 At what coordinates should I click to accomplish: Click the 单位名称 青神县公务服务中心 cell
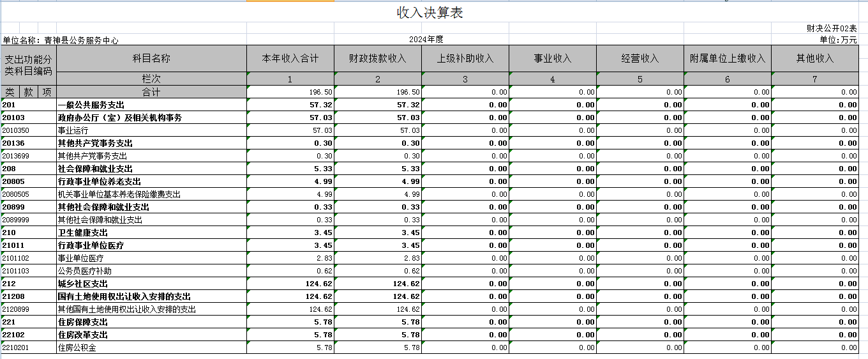tap(61, 40)
